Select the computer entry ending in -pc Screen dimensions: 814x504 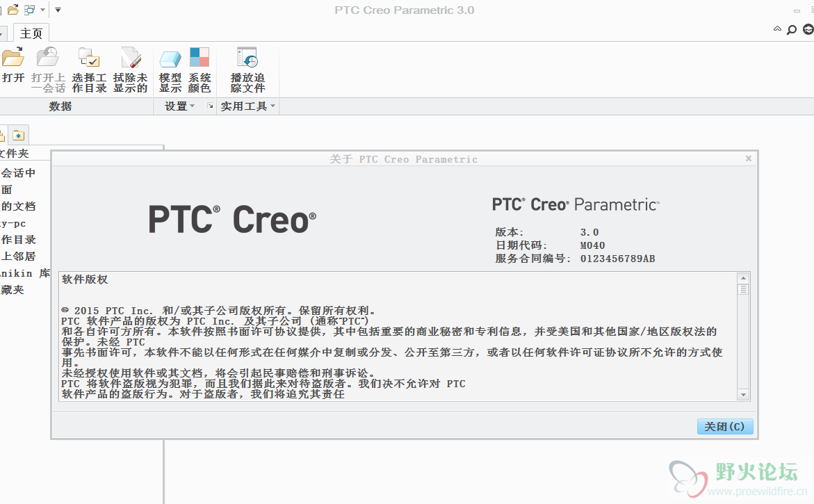coord(13,223)
